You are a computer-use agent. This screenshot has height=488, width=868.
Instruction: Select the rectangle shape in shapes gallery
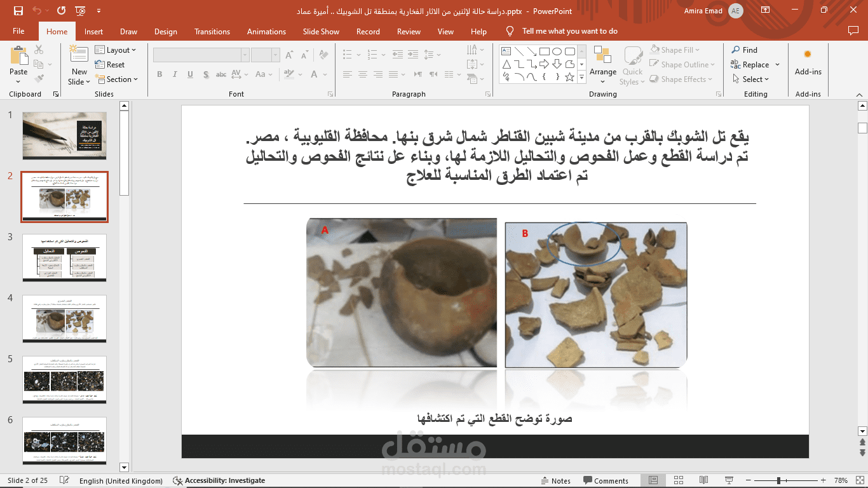tap(545, 51)
